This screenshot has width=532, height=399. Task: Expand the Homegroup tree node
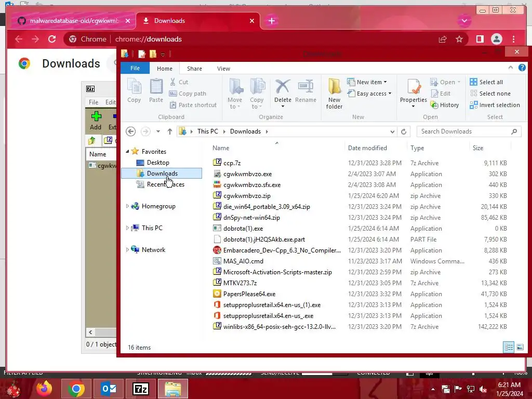point(128,206)
